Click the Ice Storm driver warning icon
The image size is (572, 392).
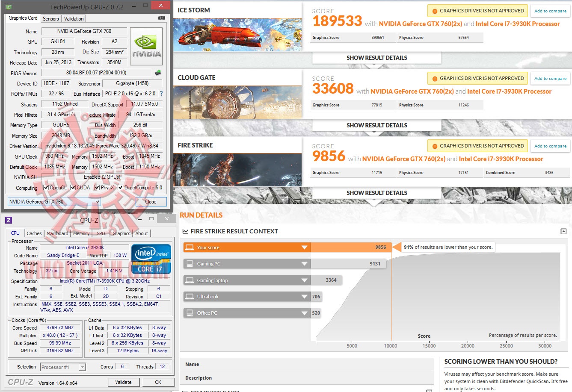435,11
